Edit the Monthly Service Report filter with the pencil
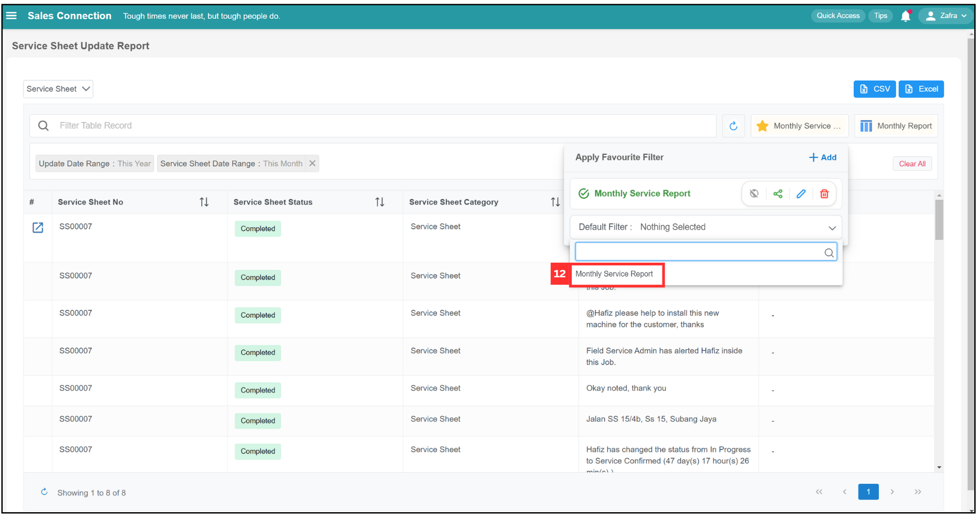Image resolution: width=980 pixels, height=519 pixels. [x=801, y=193]
